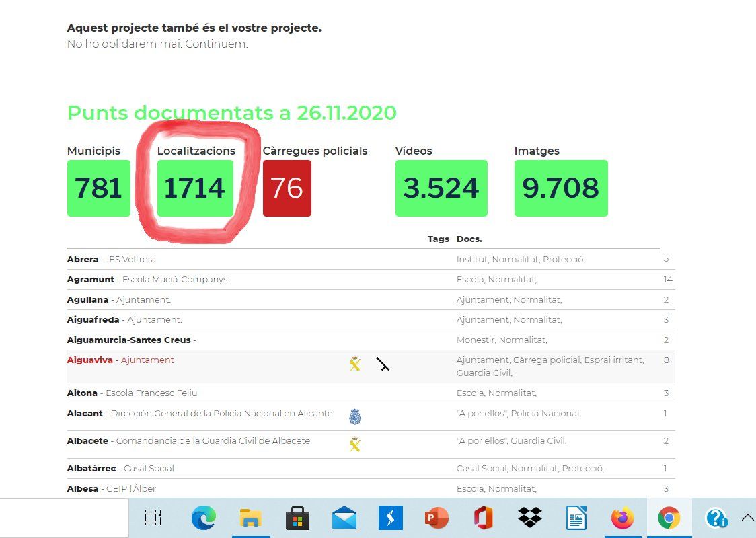The image size is (756, 538).
Task: Switch to Google Chrome in the taskbar
Action: (668, 518)
